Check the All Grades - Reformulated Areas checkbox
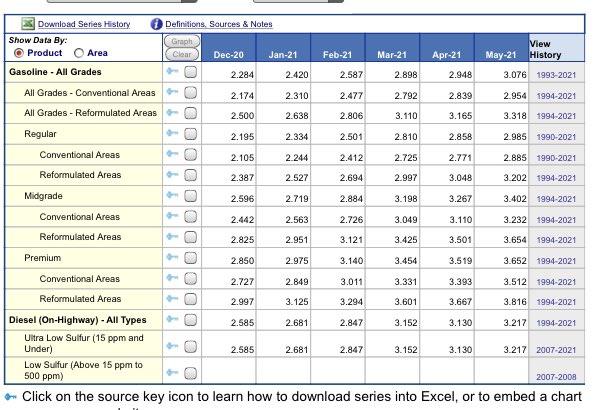The width and height of the screenshot is (609, 410). (190, 113)
